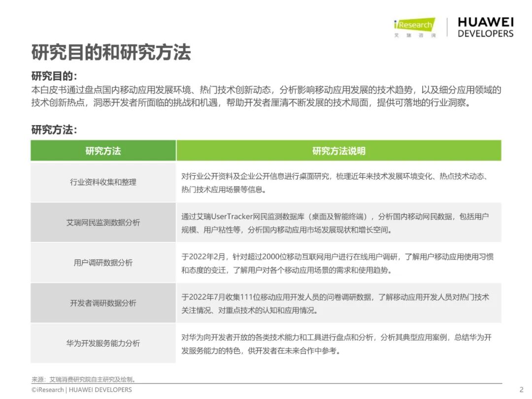
Task: Select the cell 开发者调研数据分析
Action: (x=103, y=303)
